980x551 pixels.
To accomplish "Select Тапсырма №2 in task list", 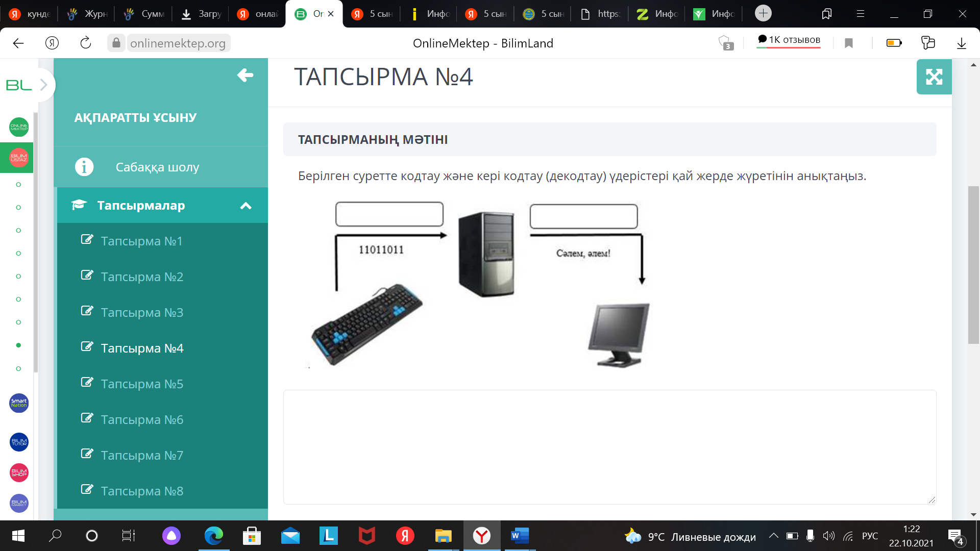I will (141, 277).
